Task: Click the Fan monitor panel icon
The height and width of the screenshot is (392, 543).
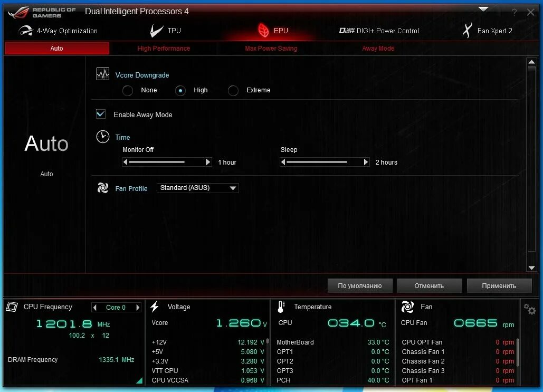Action: (x=407, y=307)
